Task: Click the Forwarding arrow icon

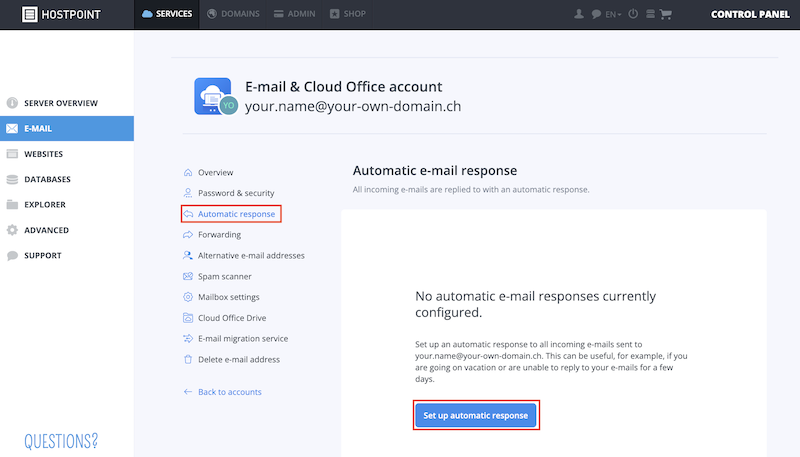Action: click(188, 235)
